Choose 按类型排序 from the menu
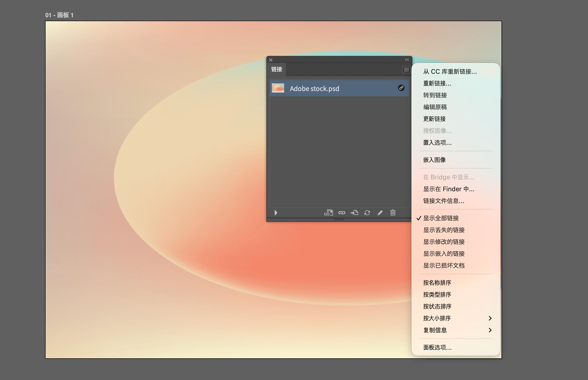588x380 pixels. click(456, 294)
